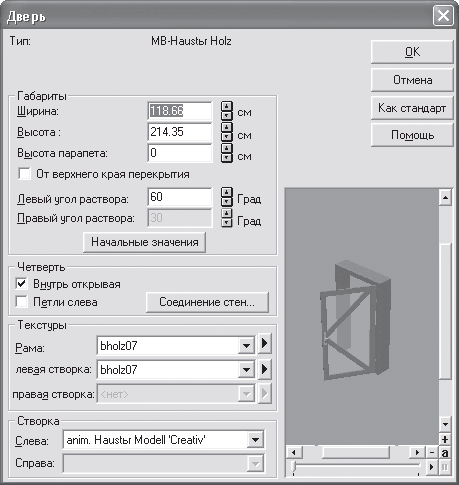Expand the Рама texture dropdown

click(x=246, y=345)
